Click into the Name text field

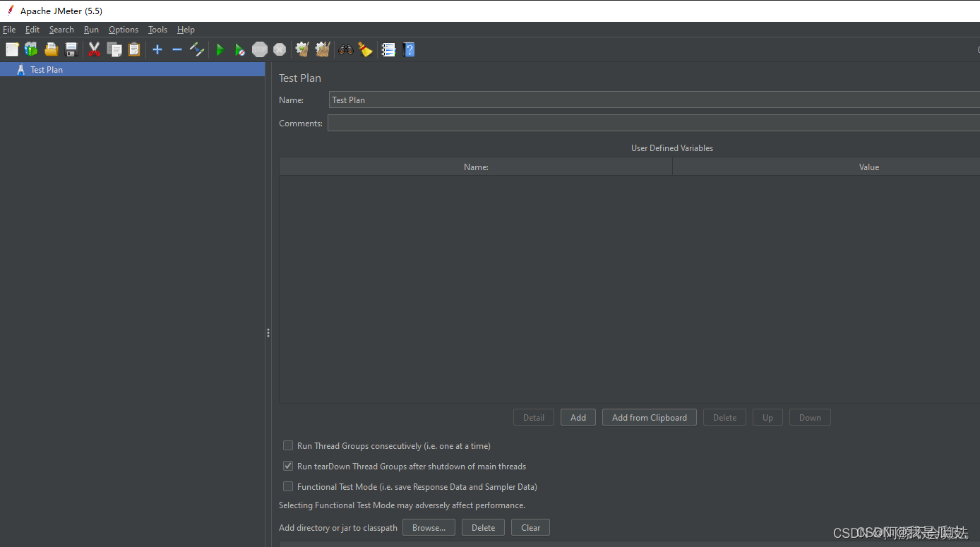[655, 100]
